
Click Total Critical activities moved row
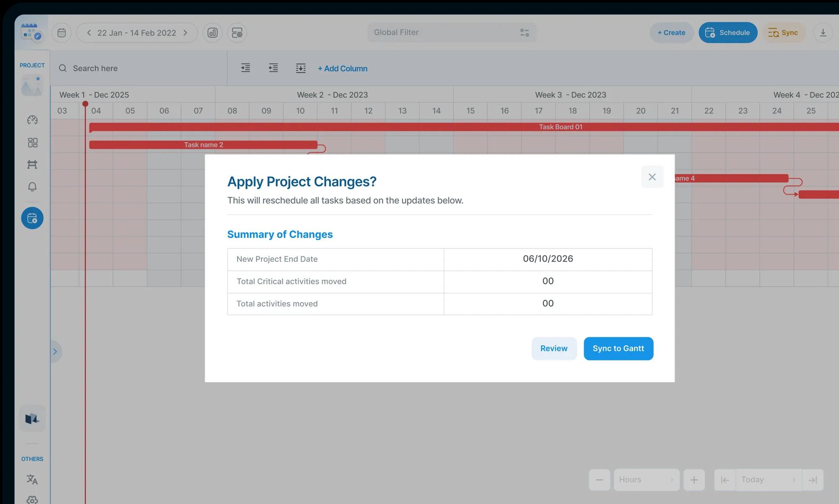(x=440, y=282)
